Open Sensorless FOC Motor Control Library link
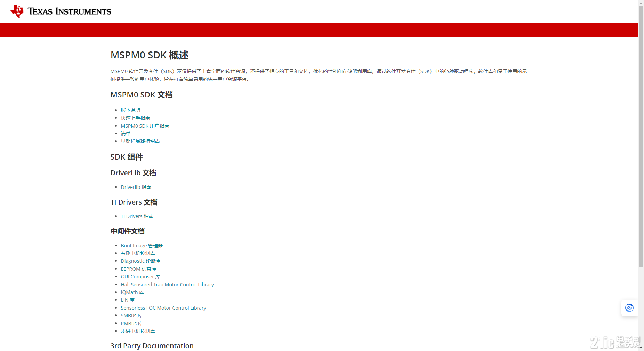This screenshot has width=644, height=351. (x=163, y=308)
